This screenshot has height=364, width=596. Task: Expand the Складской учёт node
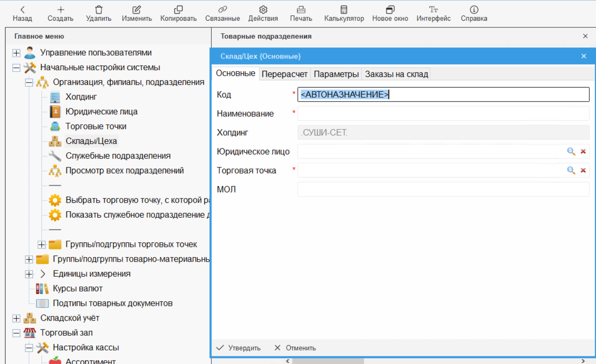coord(16,318)
